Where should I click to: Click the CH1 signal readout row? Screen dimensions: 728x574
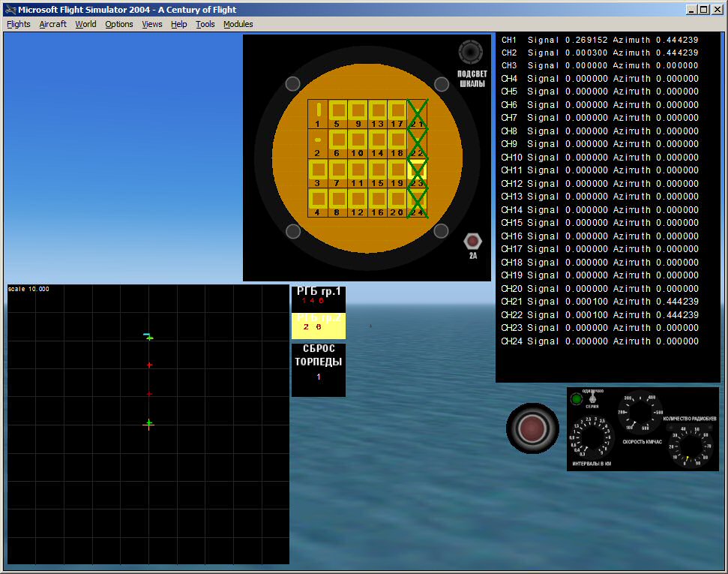point(599,40)
